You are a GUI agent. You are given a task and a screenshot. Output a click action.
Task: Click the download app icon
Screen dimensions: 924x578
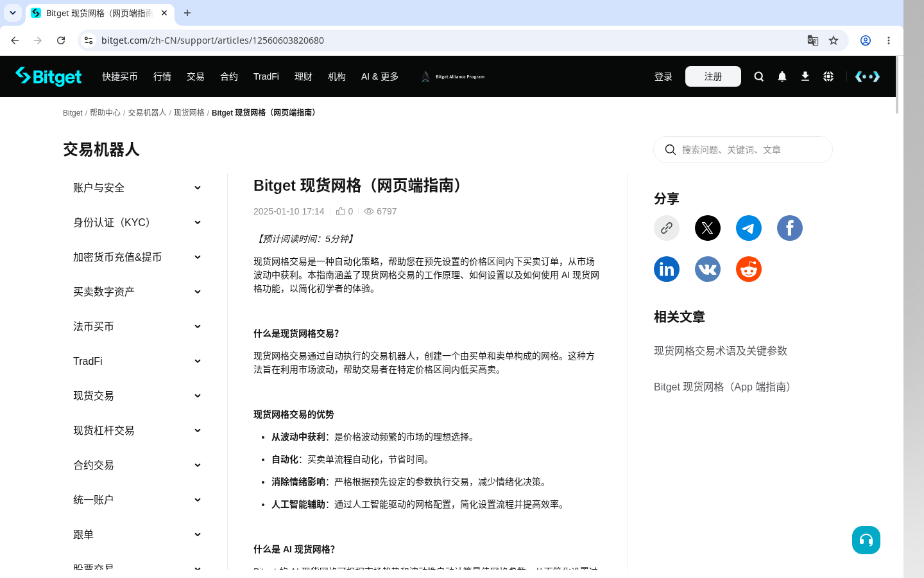point(805,76)
